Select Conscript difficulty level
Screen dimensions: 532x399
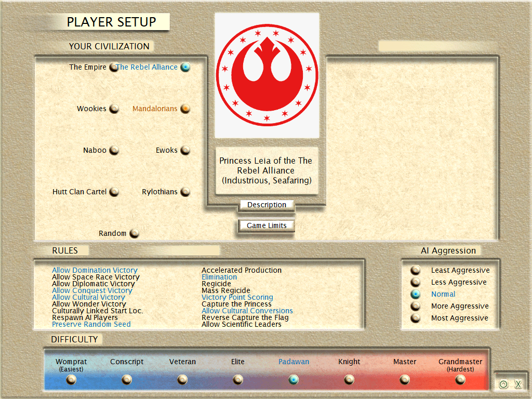(x=127, y=379)
